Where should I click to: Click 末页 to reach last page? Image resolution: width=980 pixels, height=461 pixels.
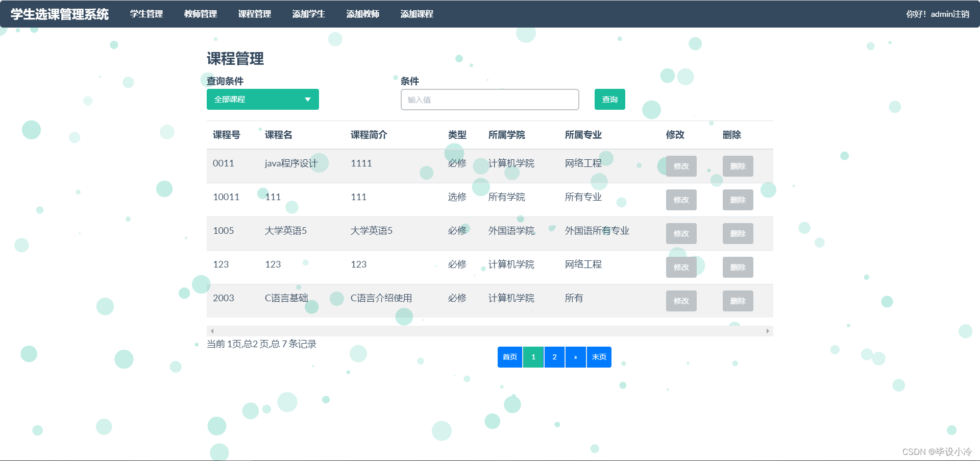pos(598,357)
